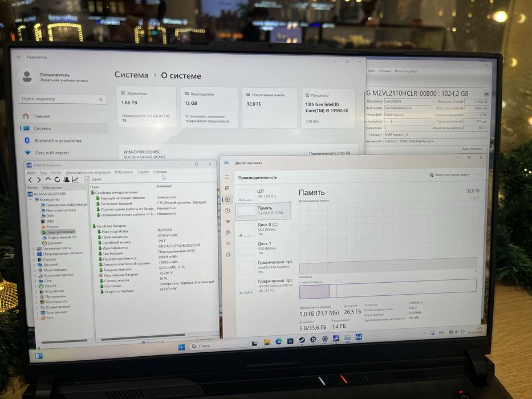This screenshot has height=399, width=532.
Task: Open Task Manager Services icon
Action: coord(228,254)
